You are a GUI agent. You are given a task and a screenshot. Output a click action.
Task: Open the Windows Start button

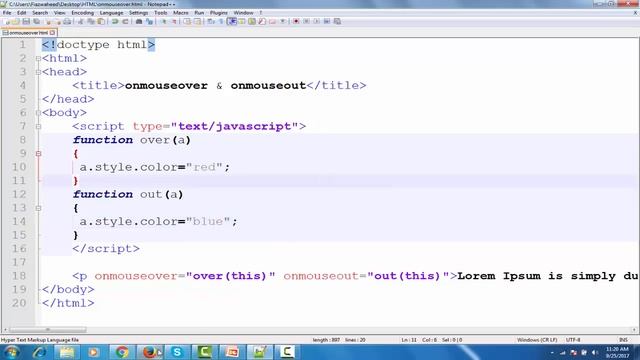point(11,352)
